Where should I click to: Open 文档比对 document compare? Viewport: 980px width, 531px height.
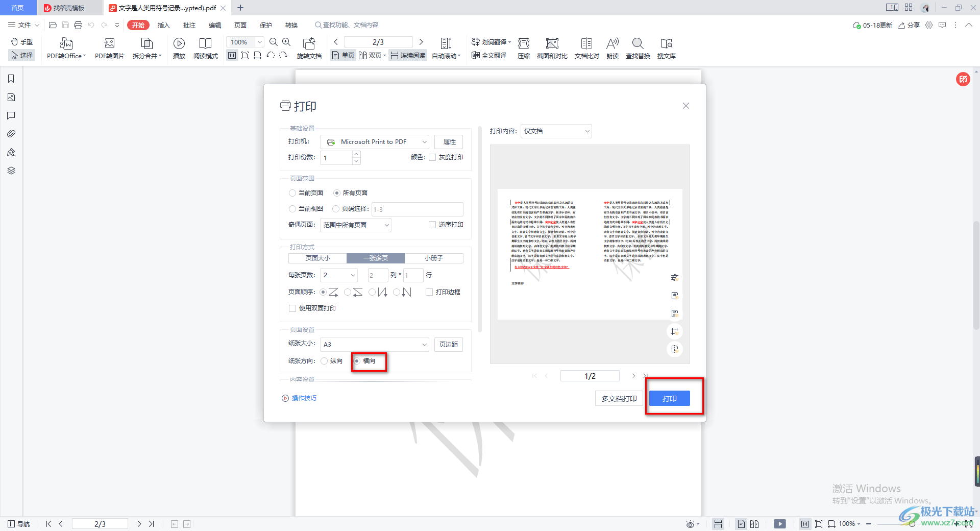coord(587,49)
